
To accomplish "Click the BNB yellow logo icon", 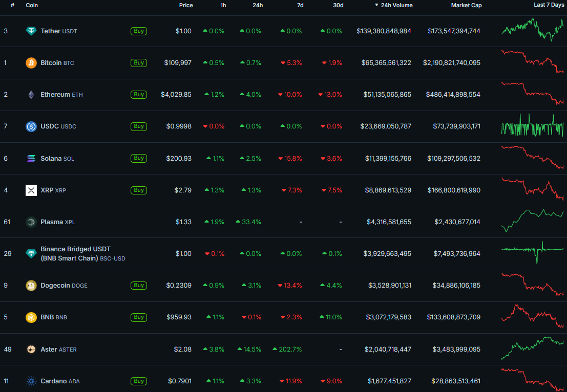I will 31,317.
